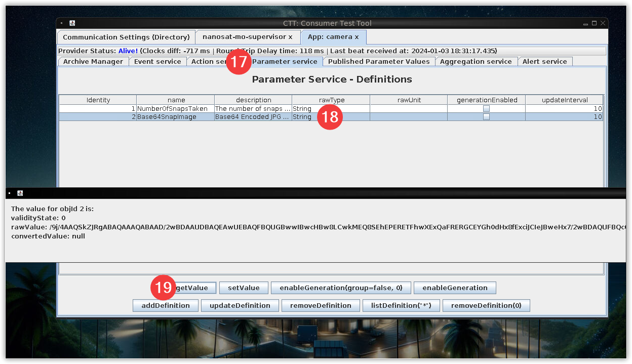Sort table by the updateInterval column header

coord(564,100)
